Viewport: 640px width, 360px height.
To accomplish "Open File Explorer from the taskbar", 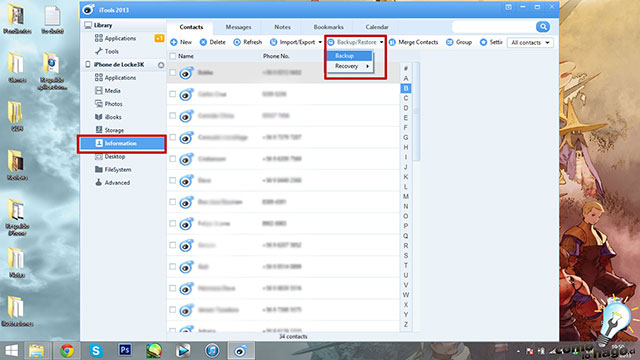I will pos(36,351).
